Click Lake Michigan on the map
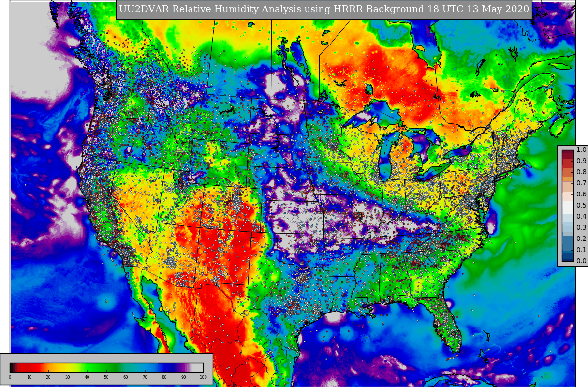588x387 pixels. (385, 157)
